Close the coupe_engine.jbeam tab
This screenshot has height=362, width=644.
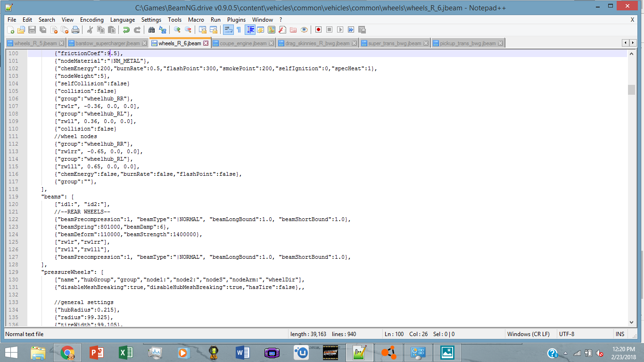tap(272, 43)
